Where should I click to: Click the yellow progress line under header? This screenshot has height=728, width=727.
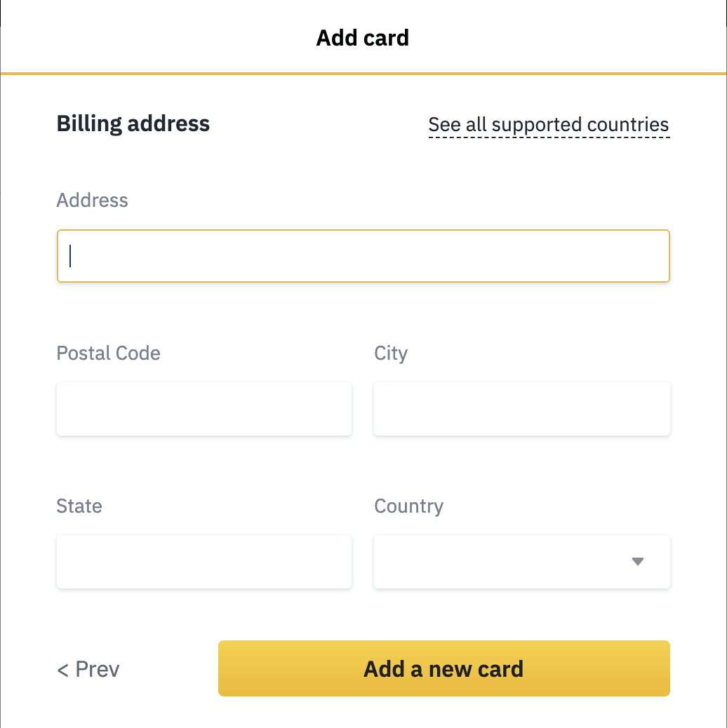pos(363,74)
